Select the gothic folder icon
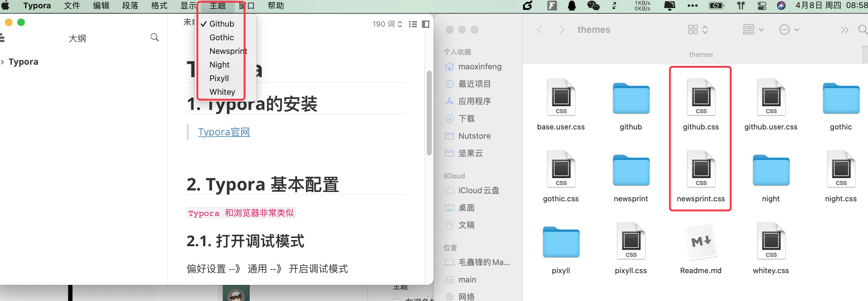 tap(841, 98)
